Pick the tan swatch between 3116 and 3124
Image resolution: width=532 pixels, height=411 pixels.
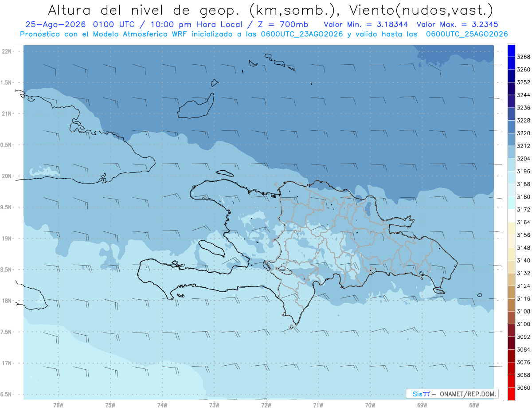click(511, 292)
